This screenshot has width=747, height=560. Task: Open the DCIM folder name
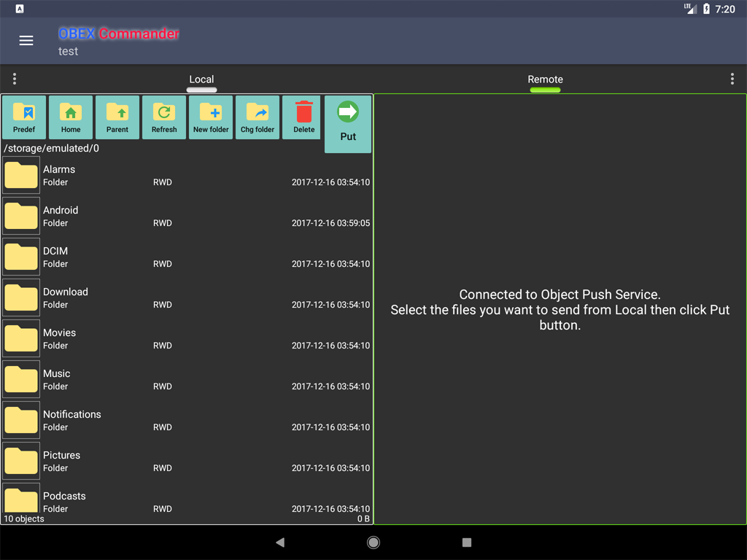55,251
